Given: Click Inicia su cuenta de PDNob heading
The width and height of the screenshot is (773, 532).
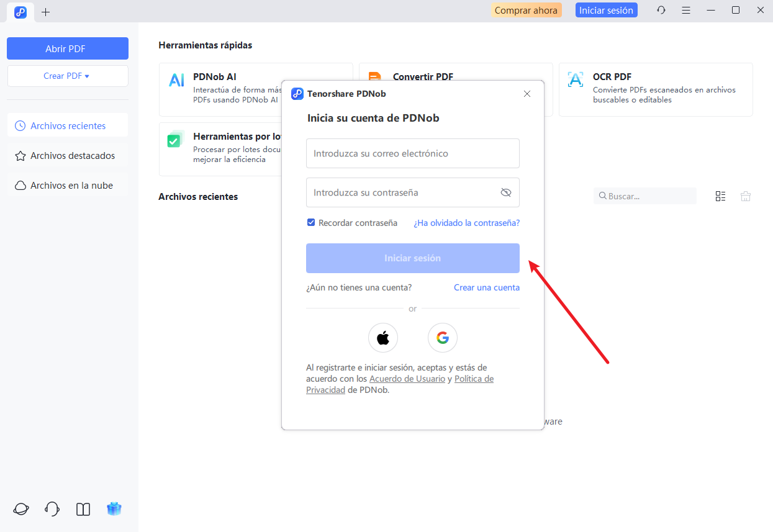Looking at the screenshot, I should (x=373, y=118).
